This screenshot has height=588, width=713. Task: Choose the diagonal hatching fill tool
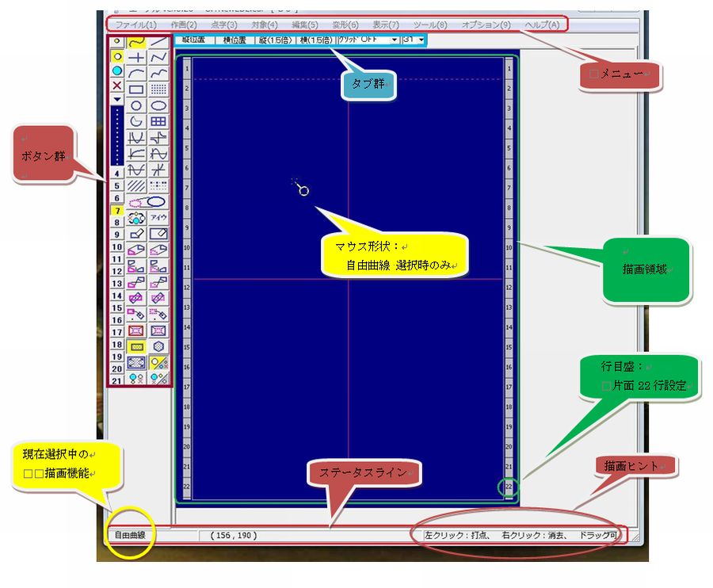coord(137,185)
